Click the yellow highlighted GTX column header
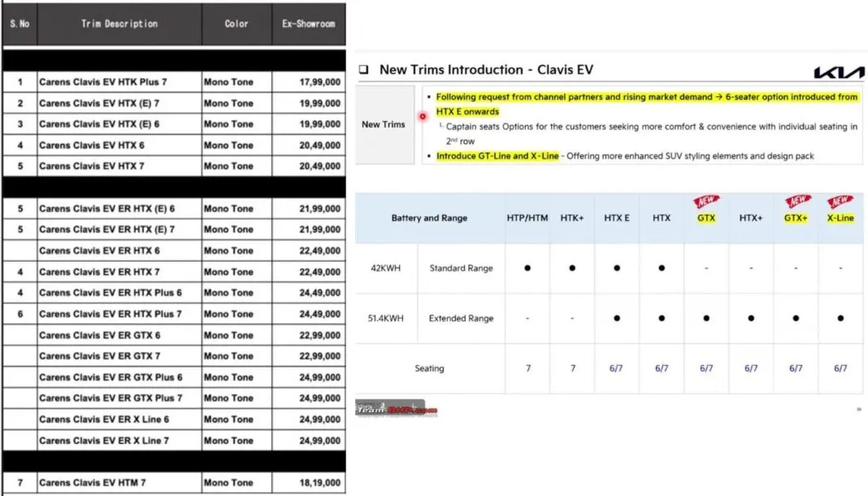868x496 pixels. point(706,218)
